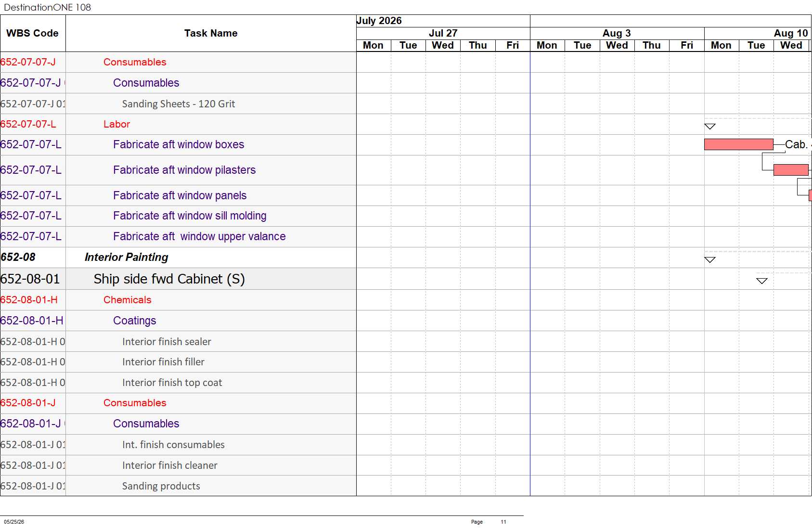Select the red Consumables row 652-07-07-J
812x528 pixels.
(178, 62)
